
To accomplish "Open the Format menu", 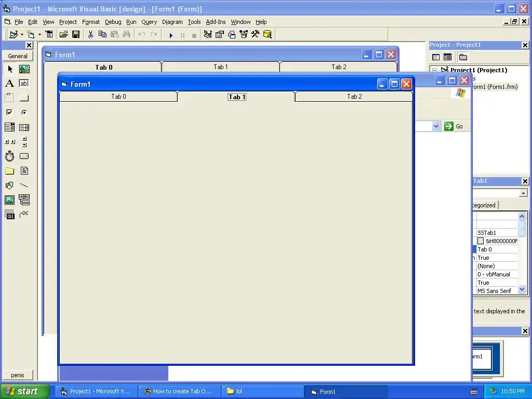I will (91, 22).
